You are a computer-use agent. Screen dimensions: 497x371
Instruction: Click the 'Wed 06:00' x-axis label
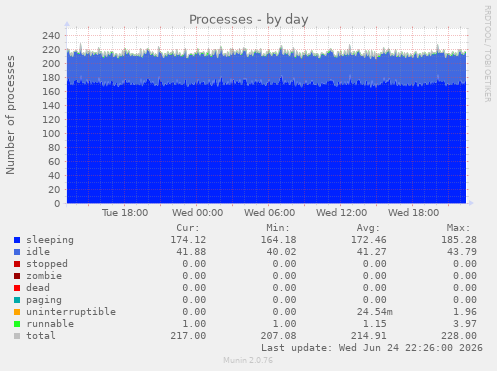269,213
